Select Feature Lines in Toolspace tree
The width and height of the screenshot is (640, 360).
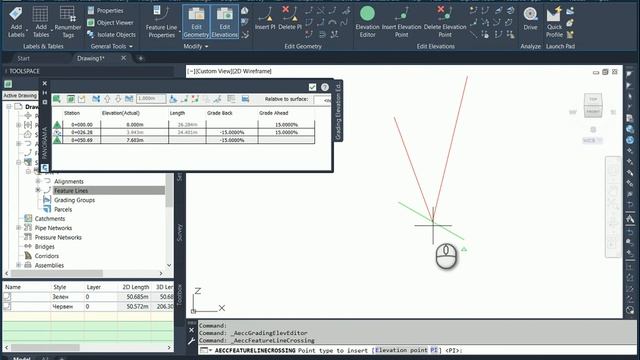pos(71,191)
